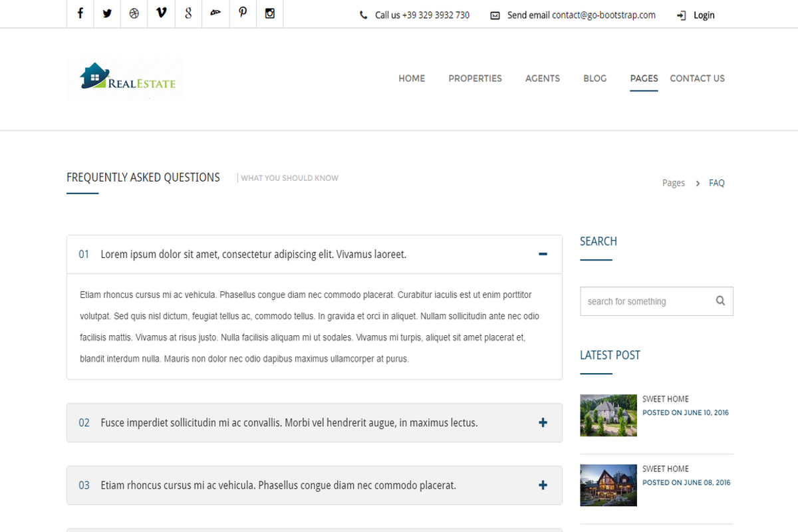Open the Vimeo social icon
The height and width of the screenshot is (532, 798).
(162, 13)
